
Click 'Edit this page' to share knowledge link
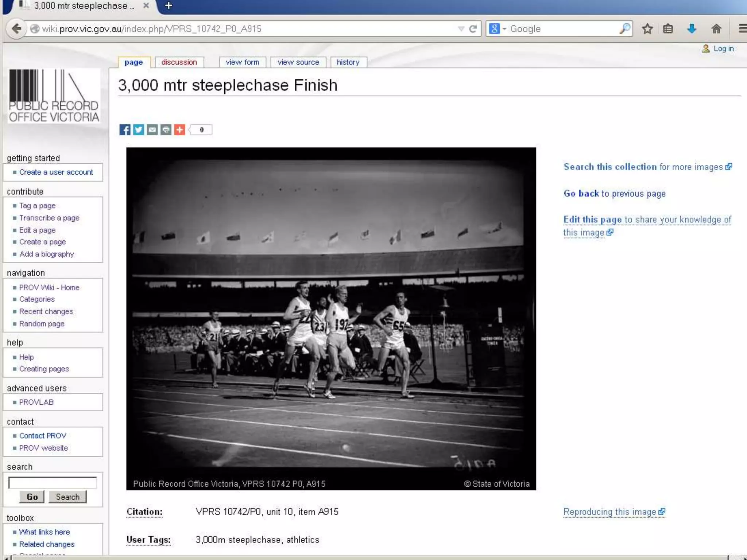647,226
